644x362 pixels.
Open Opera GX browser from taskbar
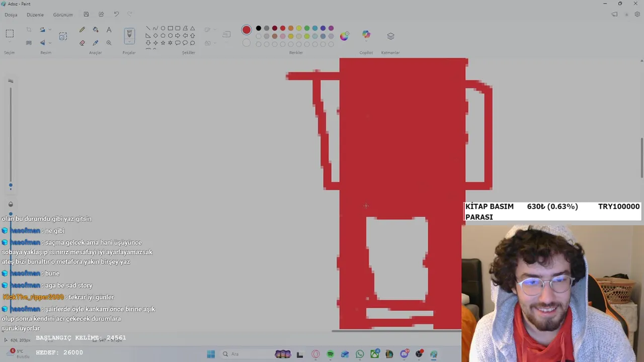click(x=315, y=354)
